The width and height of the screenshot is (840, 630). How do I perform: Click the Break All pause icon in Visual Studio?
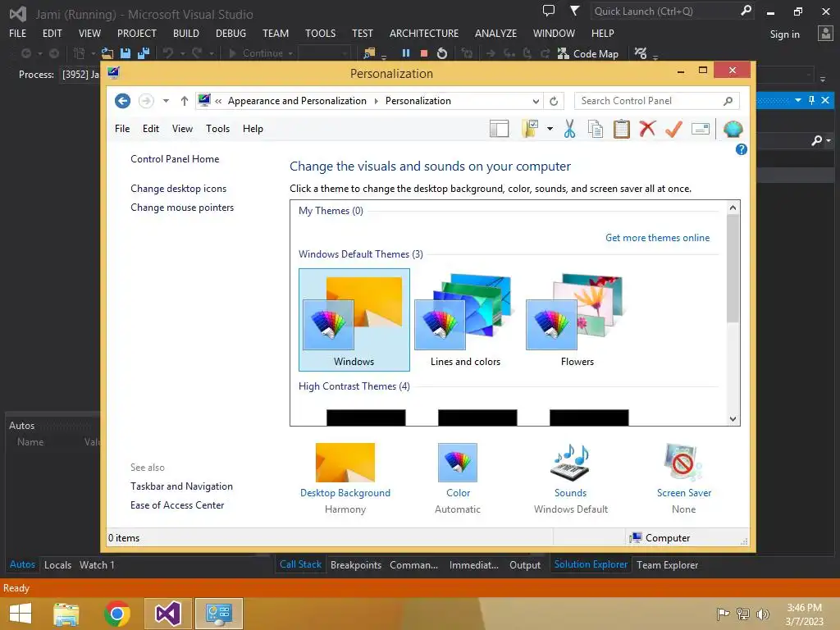tap(405, 53)
